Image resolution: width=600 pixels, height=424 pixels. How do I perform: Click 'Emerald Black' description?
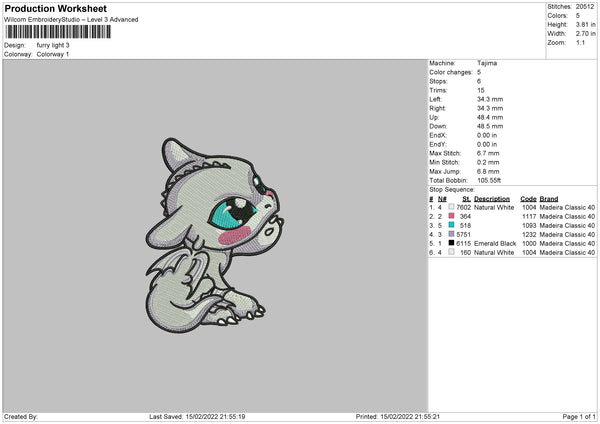point(495,243)
